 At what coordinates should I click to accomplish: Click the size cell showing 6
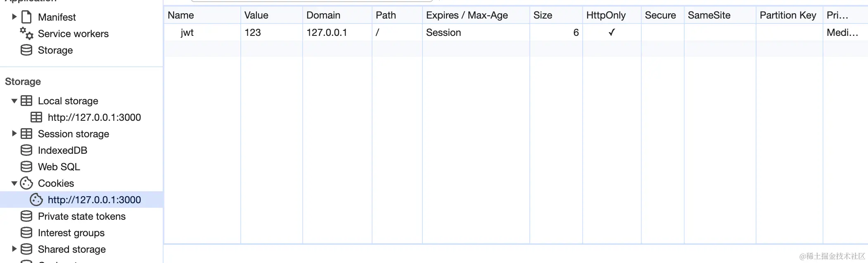click(x=556, y=32)
